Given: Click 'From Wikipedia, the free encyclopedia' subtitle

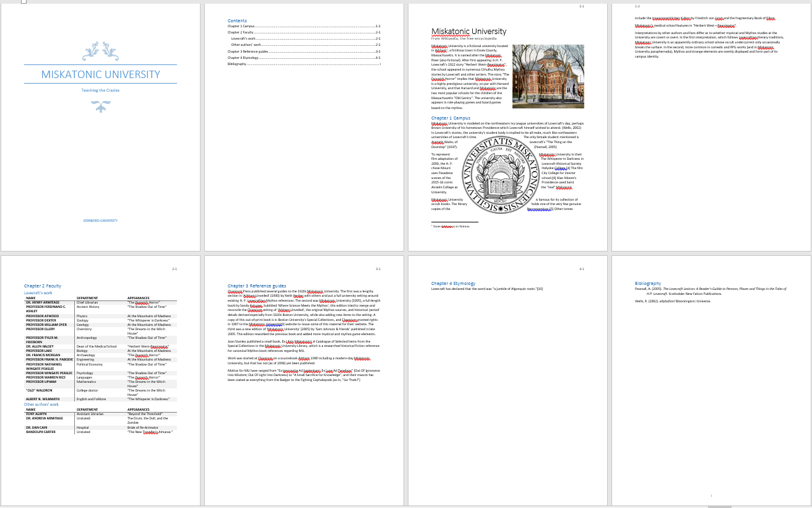Looking at the screenshot, I should click(x=464, y=38).
